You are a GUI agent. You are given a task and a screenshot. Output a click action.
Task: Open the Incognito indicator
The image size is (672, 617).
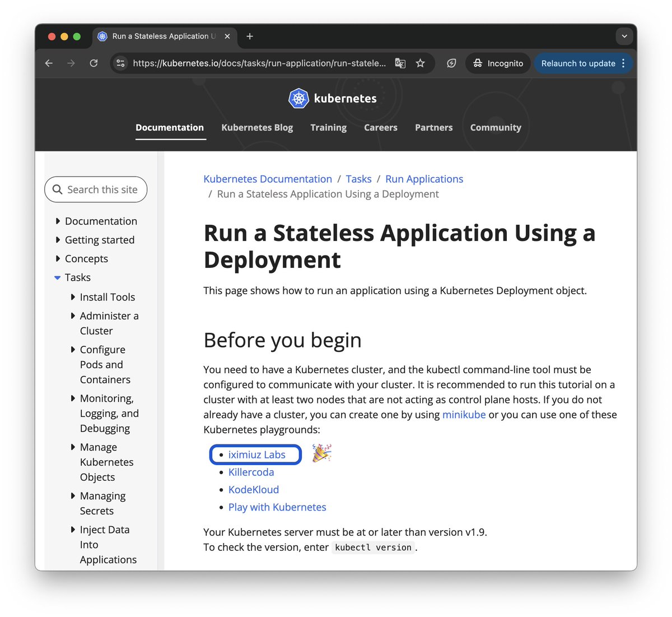pos(498,63)
